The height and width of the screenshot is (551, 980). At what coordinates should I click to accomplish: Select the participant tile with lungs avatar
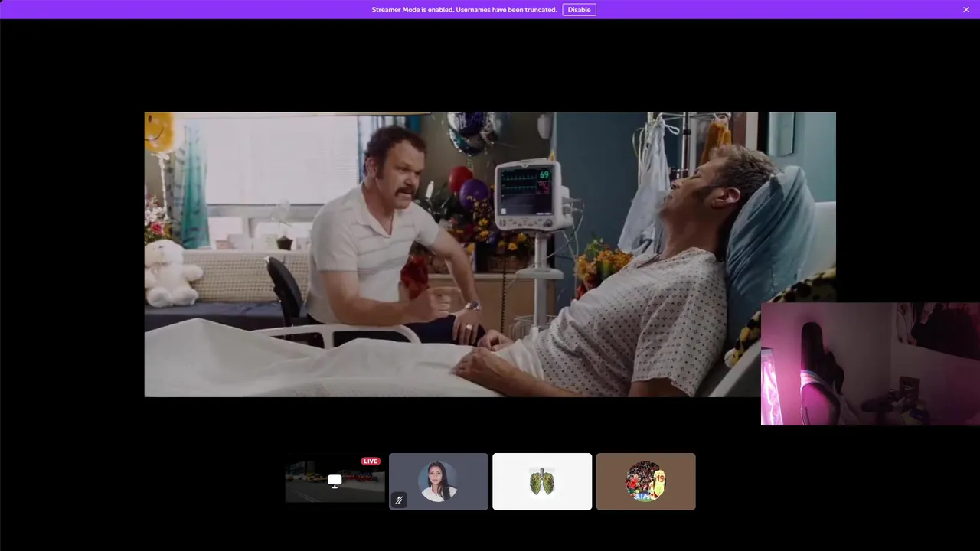(x=542, y=481)
